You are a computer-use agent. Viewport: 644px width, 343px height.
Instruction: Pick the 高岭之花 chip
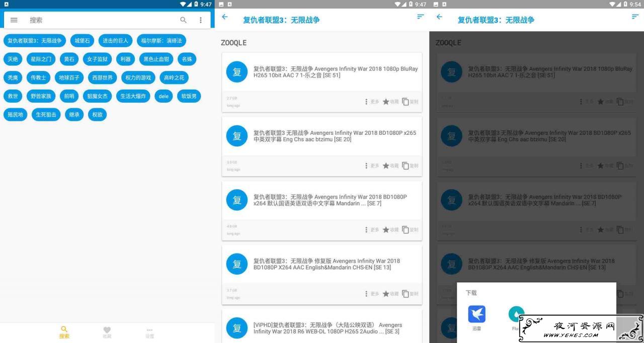175,78
